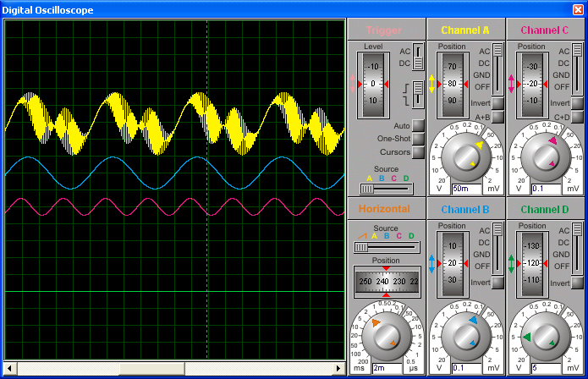The image size is (588, 379).
Task: Enable the Cursors button
Action: (418, 152)
